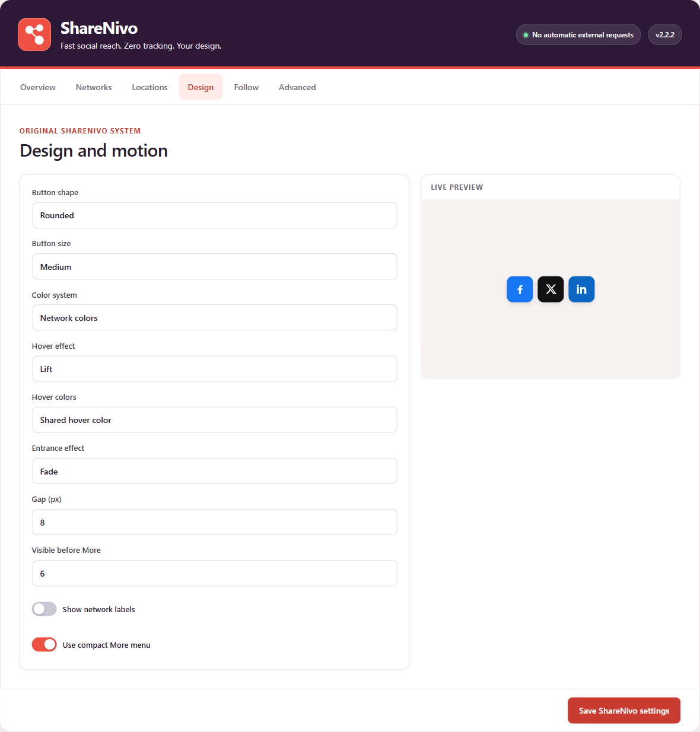
Task: Click the v2.2.2 version badge
Action: (665, 35)
